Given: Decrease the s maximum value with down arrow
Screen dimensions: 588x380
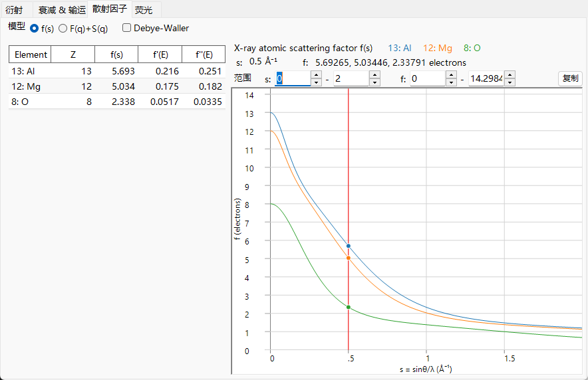Looking at the screenshot, I should pos(375,82).
